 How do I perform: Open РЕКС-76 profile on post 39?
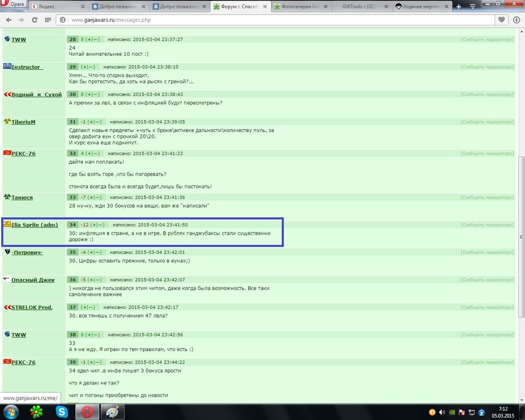click(24, 362)
